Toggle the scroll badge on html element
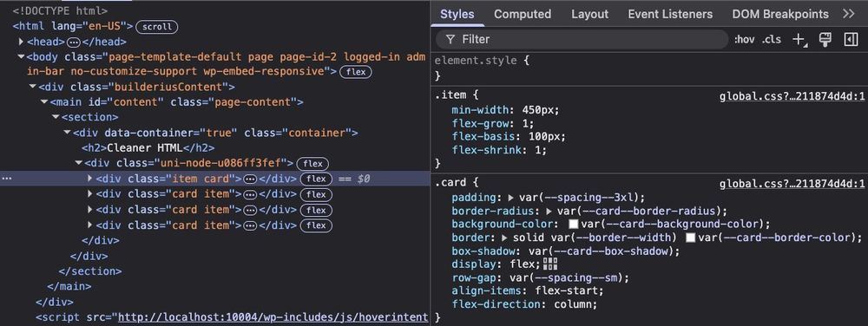 coord(157,26)
